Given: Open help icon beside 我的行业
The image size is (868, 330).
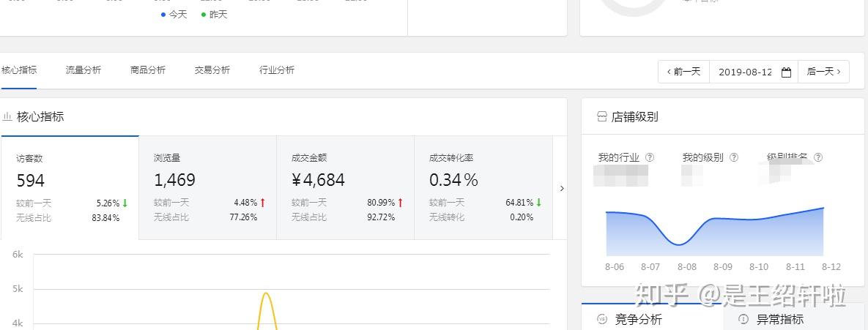Looking at the screenshot, I should point(650,157).
